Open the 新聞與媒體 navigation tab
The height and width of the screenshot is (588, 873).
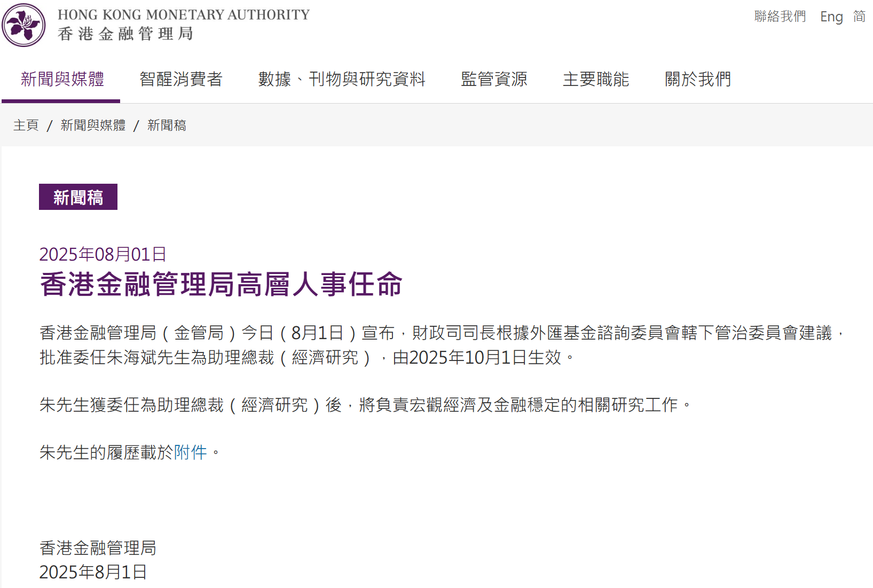pos(62,79)
